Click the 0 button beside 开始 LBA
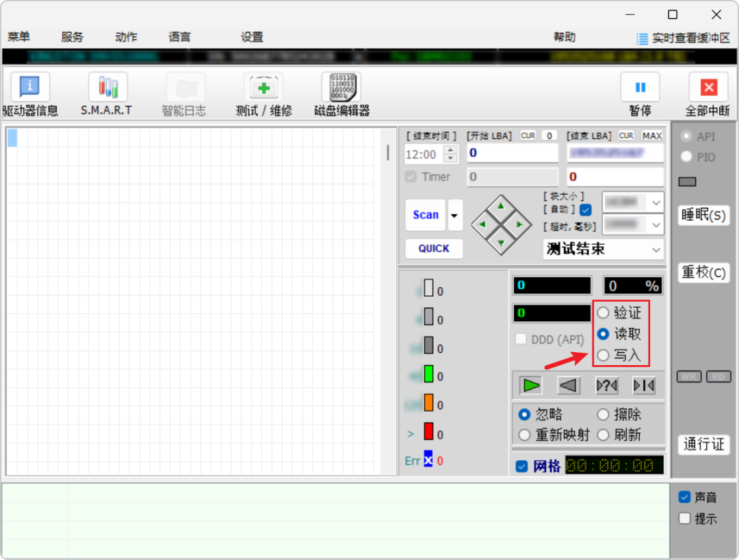This screenshot has width=739, height=560. [549, 135]
